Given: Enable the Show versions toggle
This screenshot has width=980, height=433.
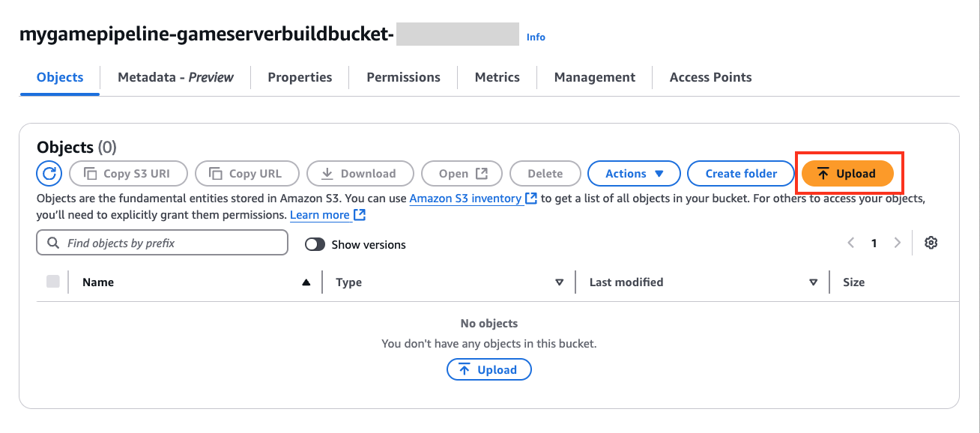Looking at the screenshot, I should (x=315, y=244).
